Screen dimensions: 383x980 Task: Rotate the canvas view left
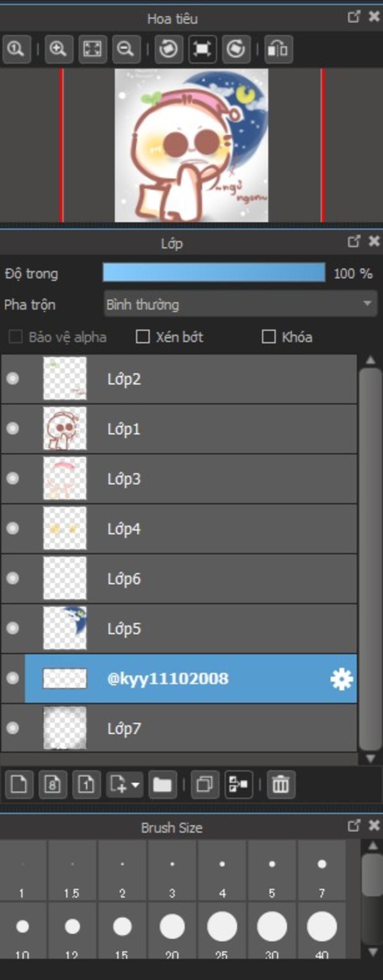click(168, 49)
